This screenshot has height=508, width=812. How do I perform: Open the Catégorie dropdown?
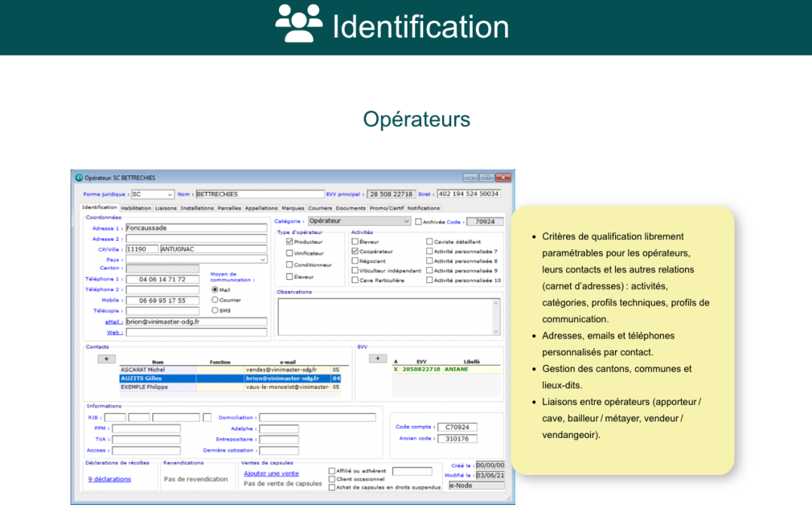[406, 221]
